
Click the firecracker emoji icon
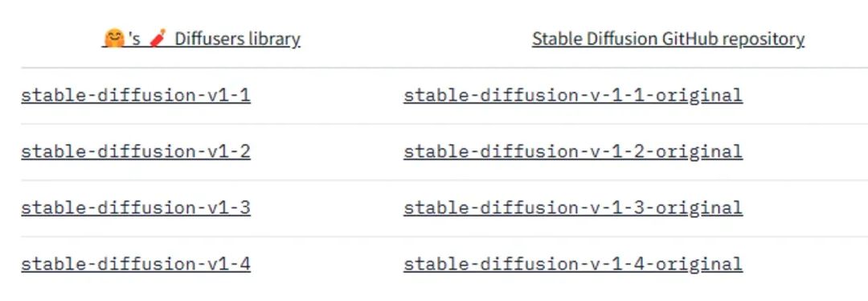(x=158, y=39)
